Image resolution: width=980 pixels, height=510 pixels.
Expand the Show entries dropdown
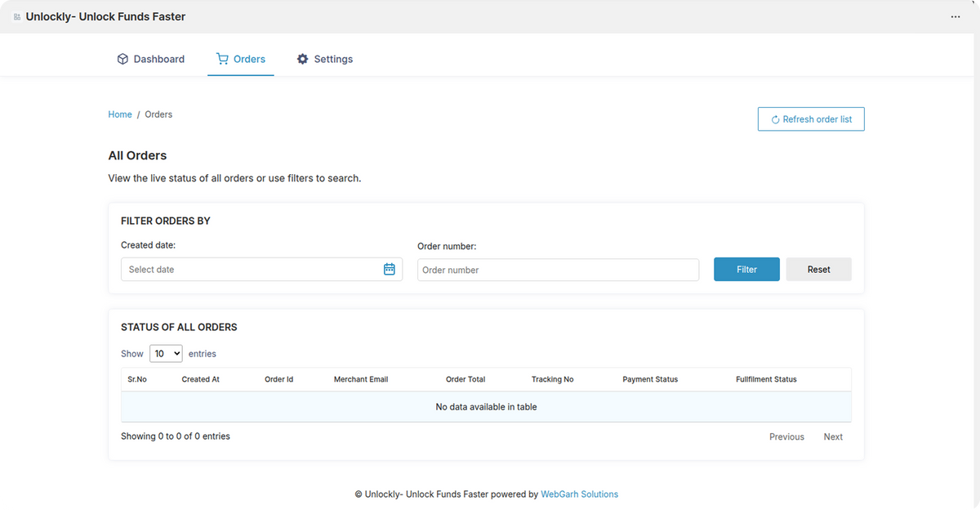coord(166,354)
